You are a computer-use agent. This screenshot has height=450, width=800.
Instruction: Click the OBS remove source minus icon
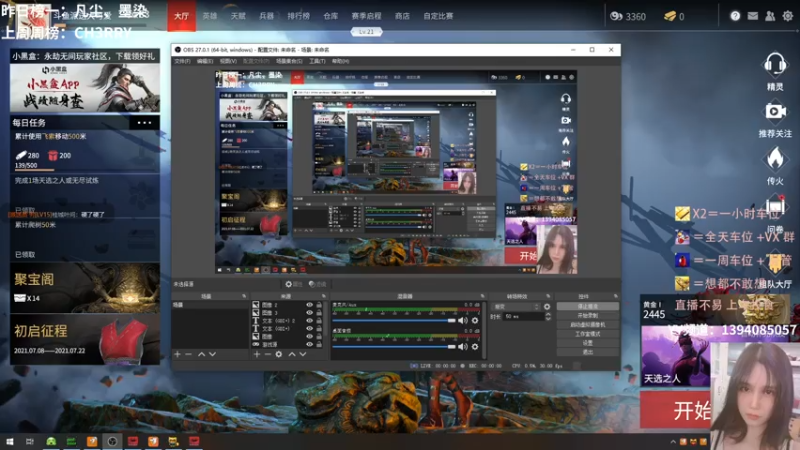tap(267, 354)
